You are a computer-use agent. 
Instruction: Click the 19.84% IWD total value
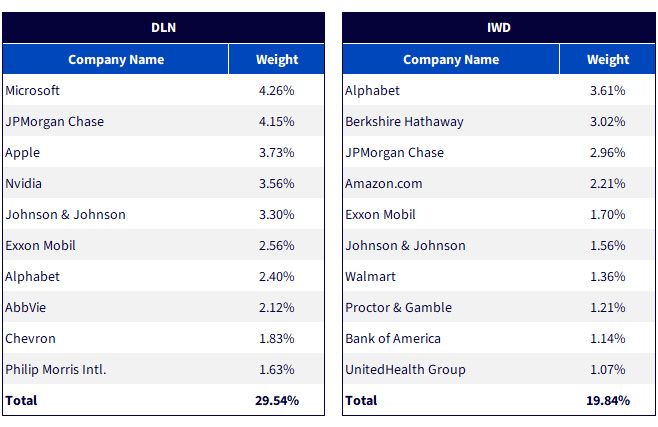pos(608,401)
